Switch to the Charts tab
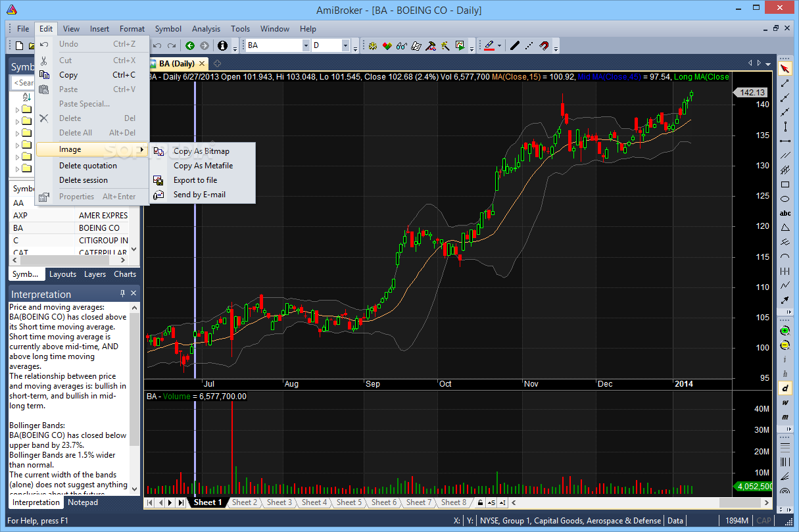 125,274
